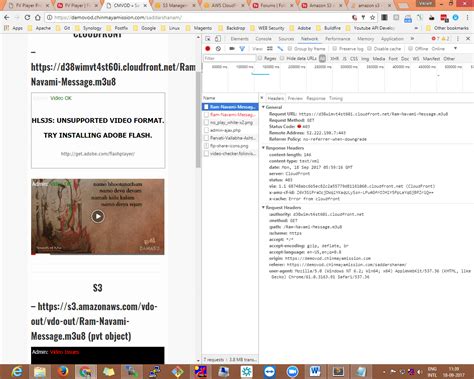Tick the Offline checkbox

tap(411, 49)
